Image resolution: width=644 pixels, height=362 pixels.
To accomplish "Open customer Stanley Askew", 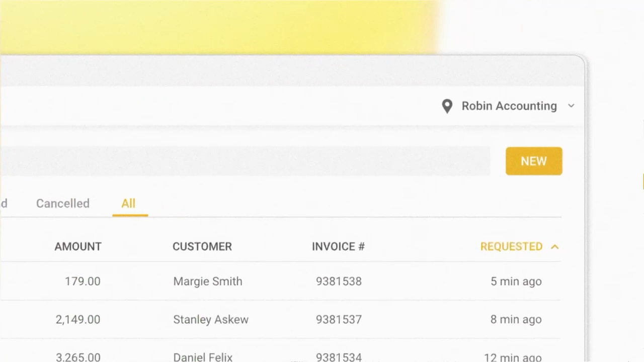I will (211, 319).
